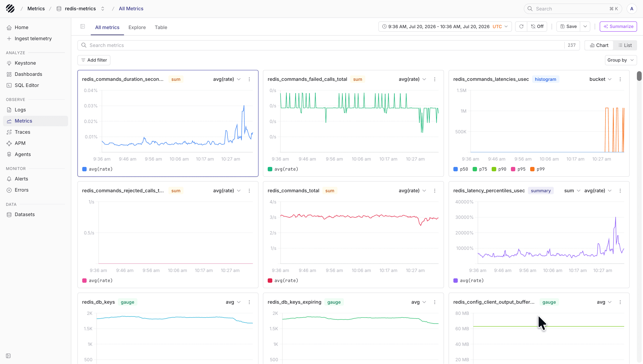Click avg(rate) swatch in latency percentiles legend
Image resolution: width=643 pixels, height=364 pixels.
click(456, 281)
